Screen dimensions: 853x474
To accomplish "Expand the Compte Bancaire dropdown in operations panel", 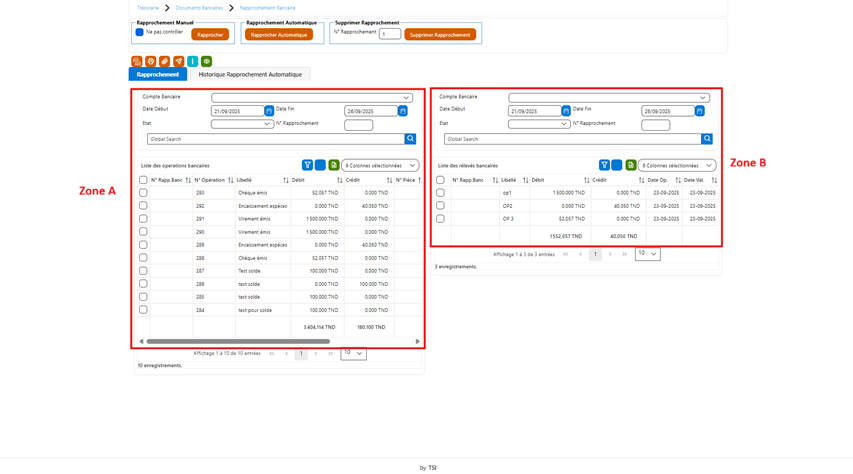I will 312,98.
